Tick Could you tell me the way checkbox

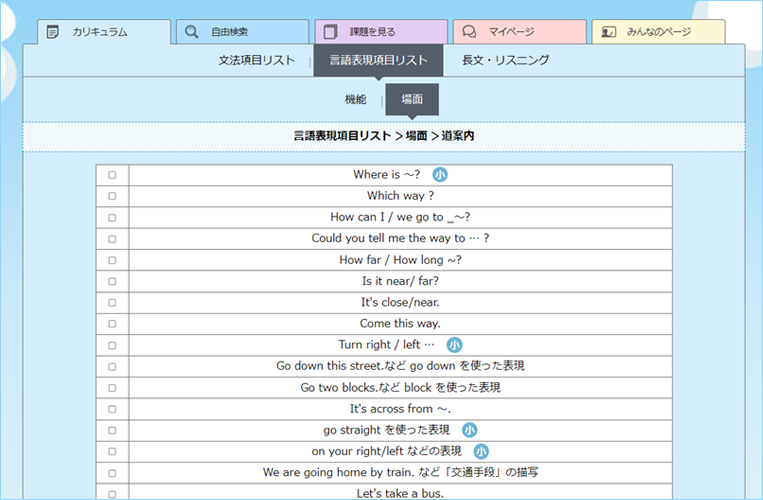(x=112, y=239)
